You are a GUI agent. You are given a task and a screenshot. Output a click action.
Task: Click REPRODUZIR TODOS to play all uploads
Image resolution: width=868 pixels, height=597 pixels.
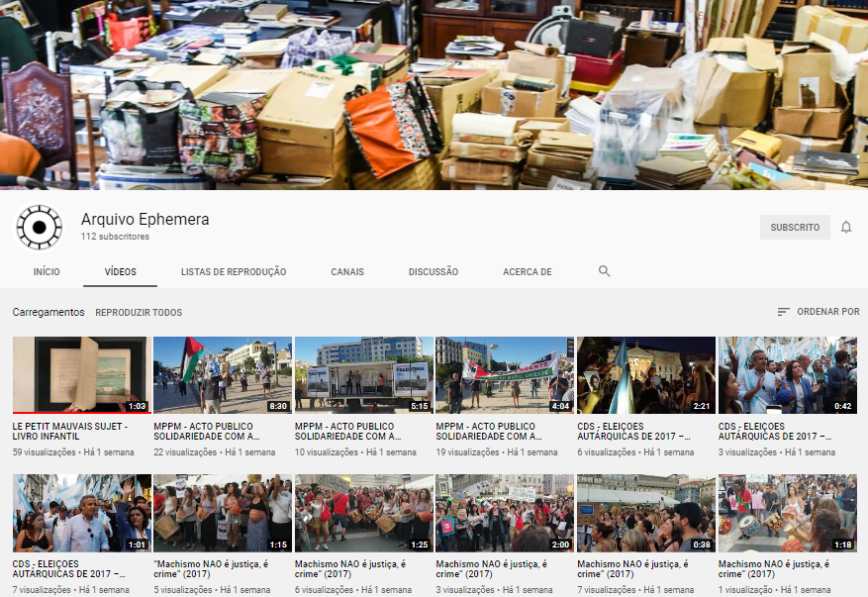pyautogui.click(x=139, y=312)
